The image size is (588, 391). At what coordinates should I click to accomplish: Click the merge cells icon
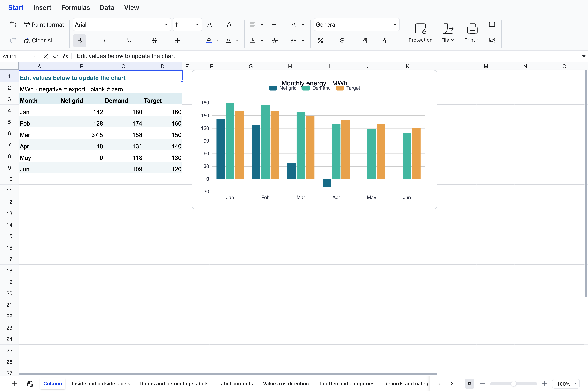[x=294, y=40]
